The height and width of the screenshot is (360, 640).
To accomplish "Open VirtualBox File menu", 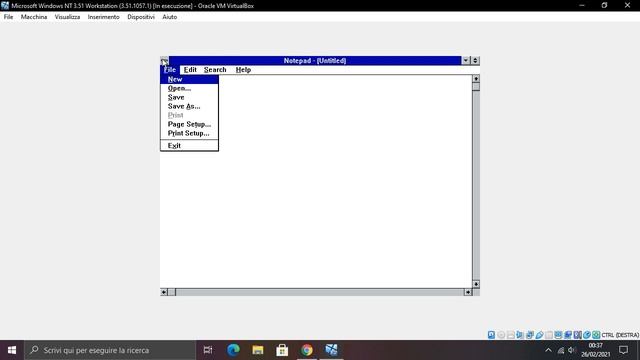I will (x=8, y=17).
